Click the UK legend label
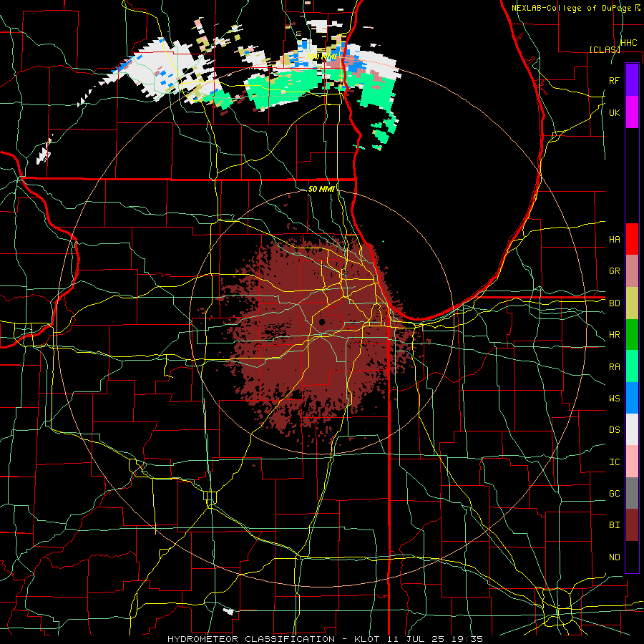The image size is (644, 644). pos(614,112)
